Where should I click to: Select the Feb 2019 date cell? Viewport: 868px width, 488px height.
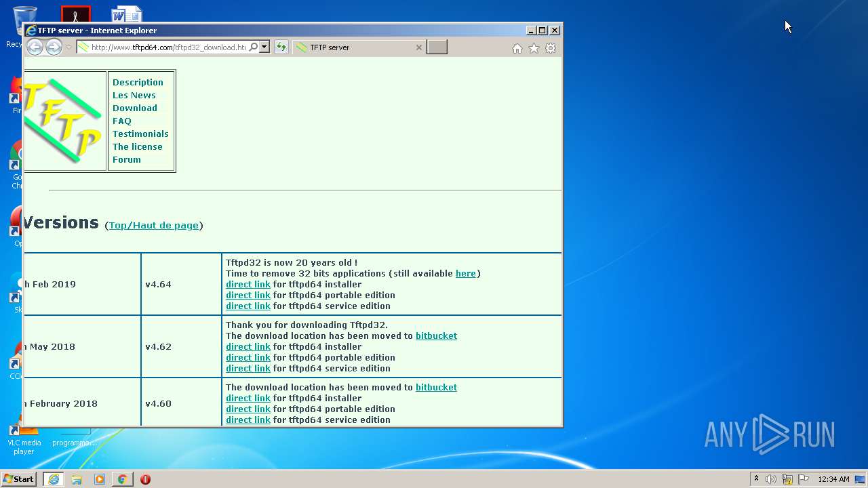(x=82, y=284)
